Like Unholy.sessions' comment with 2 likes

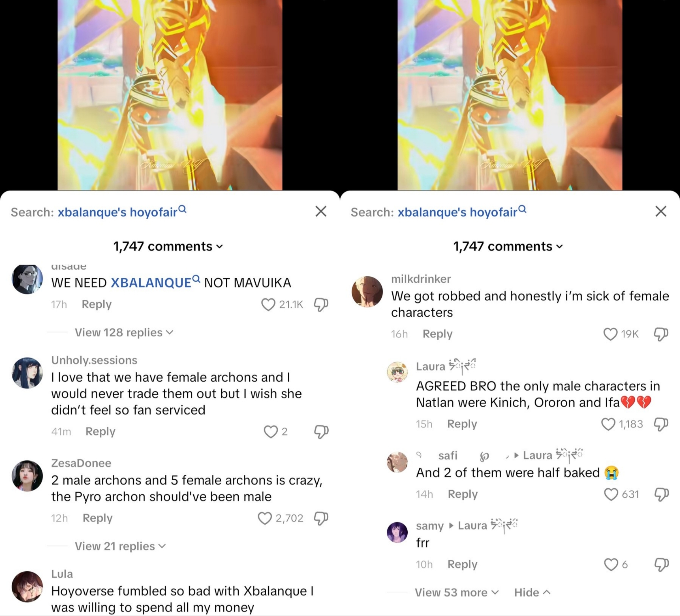click(x=270, y=432)
